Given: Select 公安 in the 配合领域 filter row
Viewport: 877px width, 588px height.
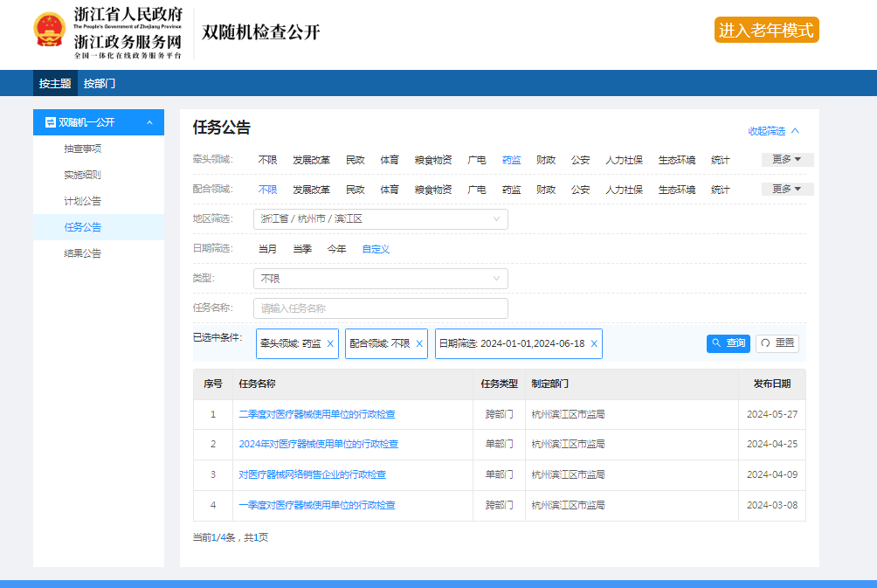Looking at the screenshot, I should pyautogui.click(x=580, y=189).
